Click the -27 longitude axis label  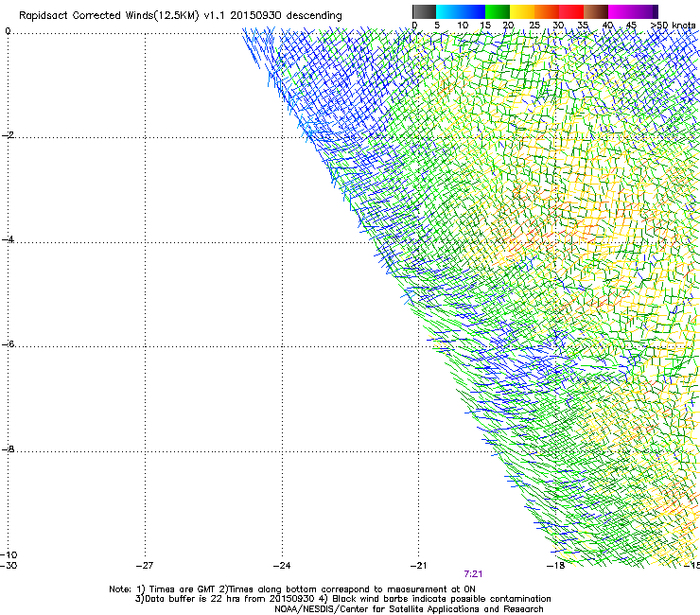pyautogui.click(x=145, y=566)
